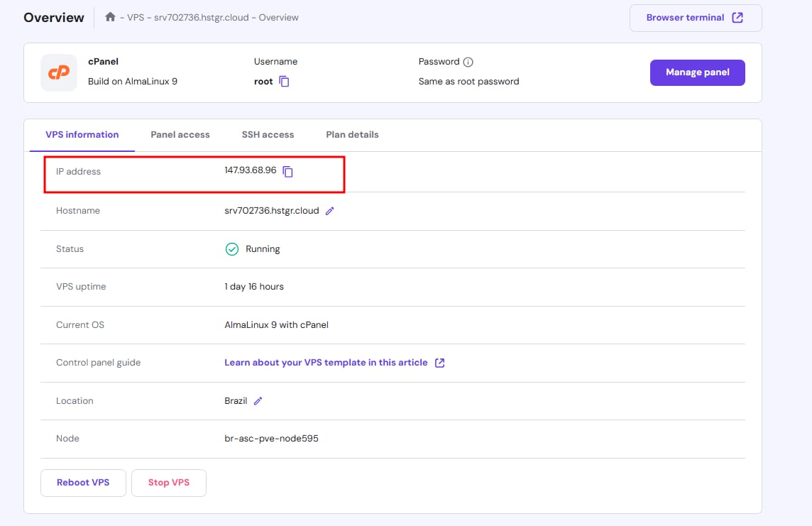Go to the Plan details tab
Image resolution: width=812 pixels, height=526 pixels.
pyautogui.click(x=352, y=134)
